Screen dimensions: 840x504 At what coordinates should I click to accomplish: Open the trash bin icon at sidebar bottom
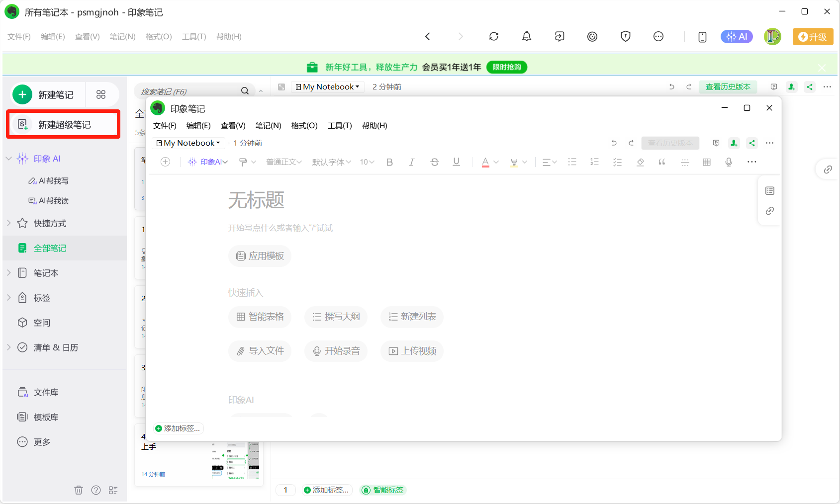coord(79,490)
